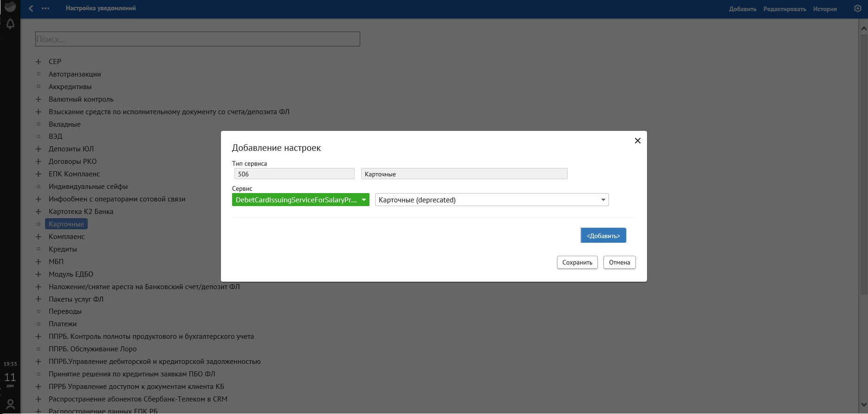
Task: Click the user profile icon
Action: pyautogui.click(x=10, y=404)
